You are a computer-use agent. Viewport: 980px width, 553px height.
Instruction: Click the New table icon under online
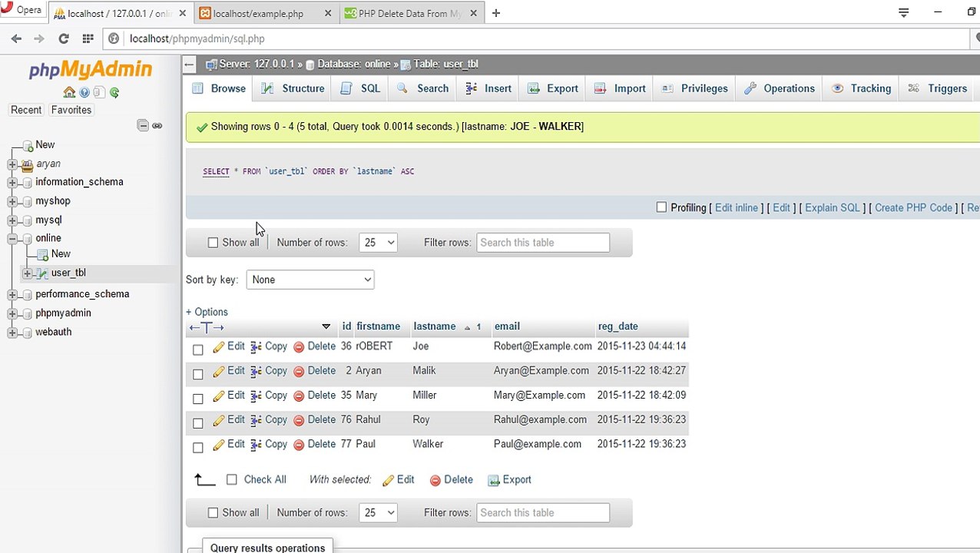[x=43, y=254]
